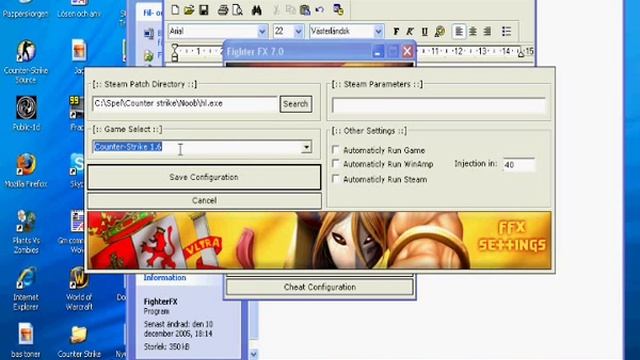Close the Fighter FX 7.0 window

pos(407,51)
